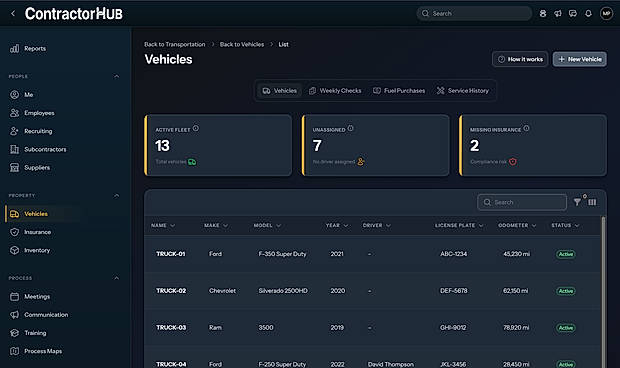Screen dimensions: 620x368
Task: Click license plate ABC-1234
Action: (454, 254)
